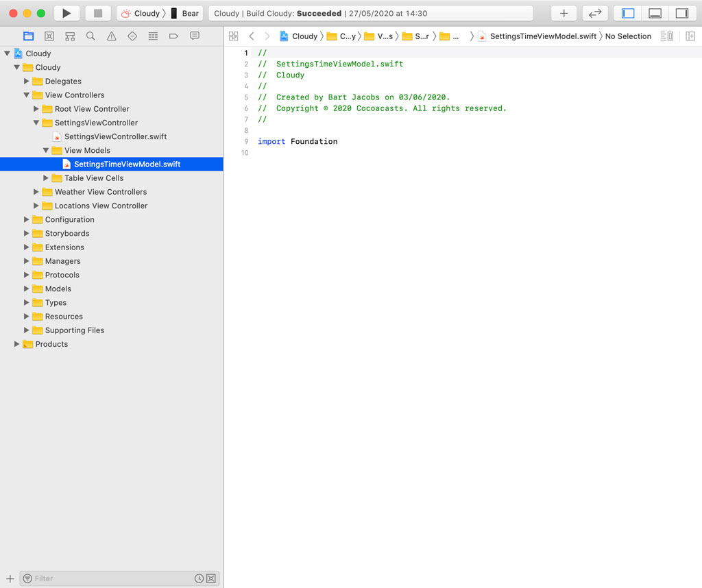
Task: Open the Project navigator
Action: (x=28, y=36)
